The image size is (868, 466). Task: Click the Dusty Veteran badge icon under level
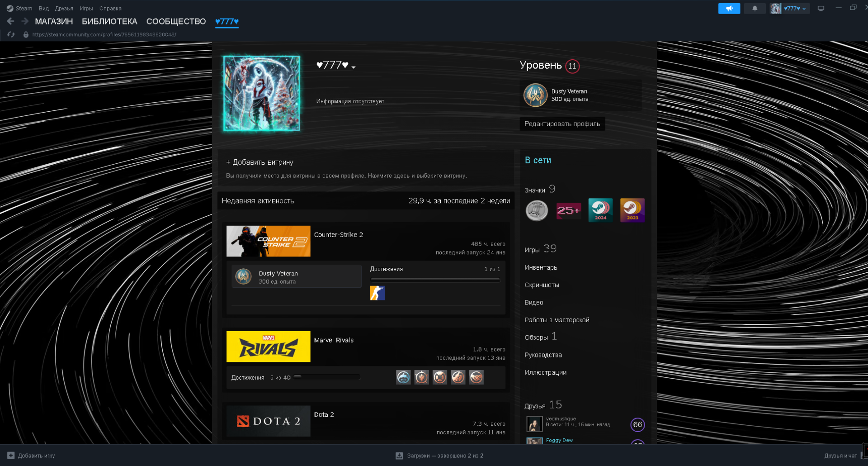click(535, 95)
